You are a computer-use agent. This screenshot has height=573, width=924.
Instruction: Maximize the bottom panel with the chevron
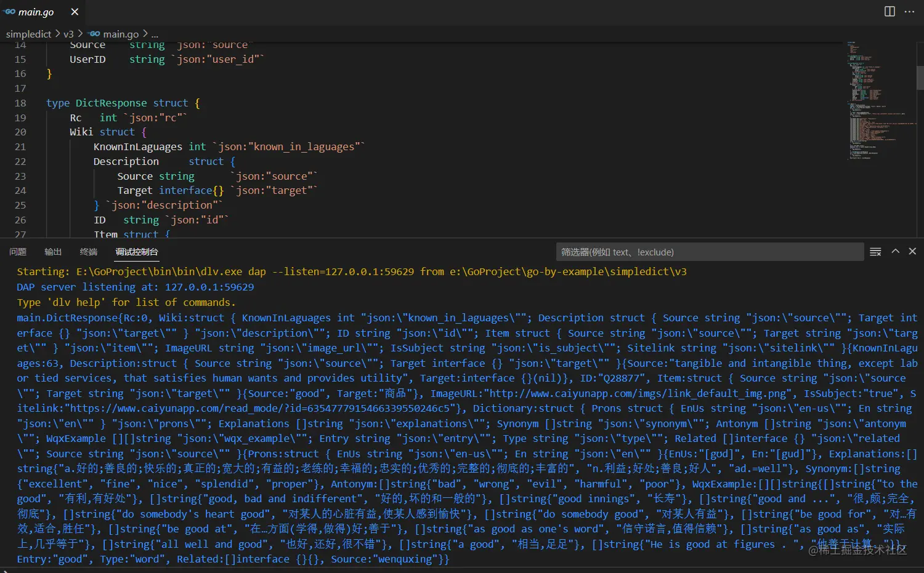896,251
